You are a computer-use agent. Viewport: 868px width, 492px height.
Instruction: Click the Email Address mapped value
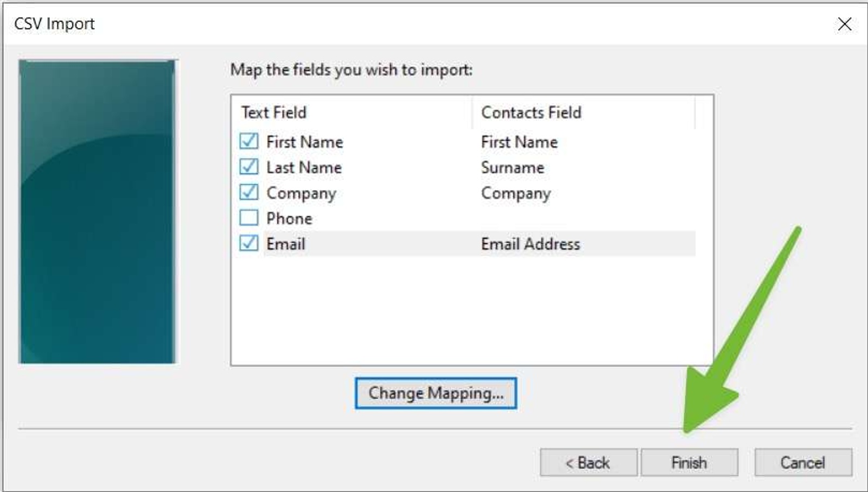(x=530, y=243)
